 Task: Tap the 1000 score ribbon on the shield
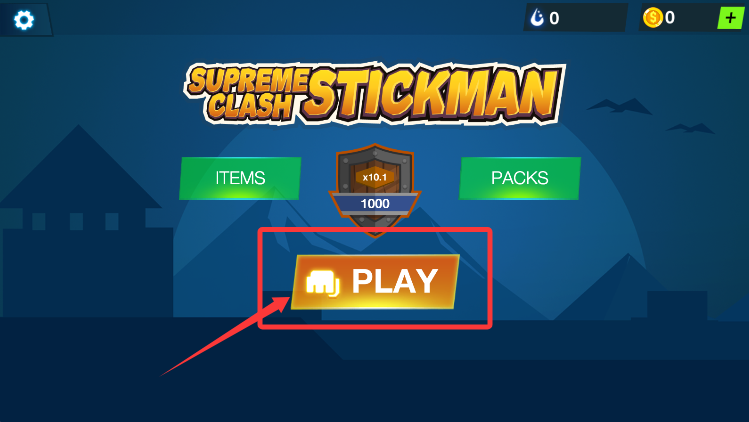coord(375,204)
